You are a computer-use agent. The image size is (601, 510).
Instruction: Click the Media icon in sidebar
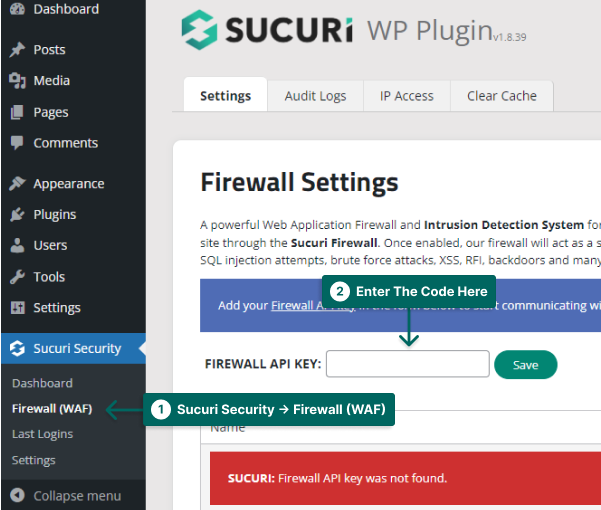[17, 81]
